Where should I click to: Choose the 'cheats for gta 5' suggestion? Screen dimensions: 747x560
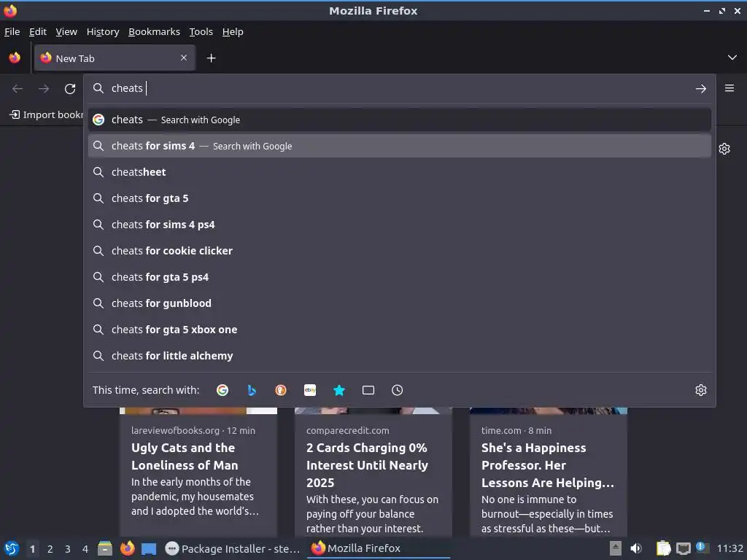click(400, 198)
